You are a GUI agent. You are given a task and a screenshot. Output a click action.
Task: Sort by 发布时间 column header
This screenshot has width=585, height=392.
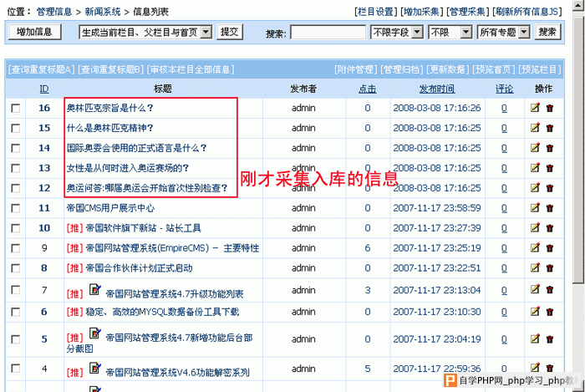click(x=437, y=89)
